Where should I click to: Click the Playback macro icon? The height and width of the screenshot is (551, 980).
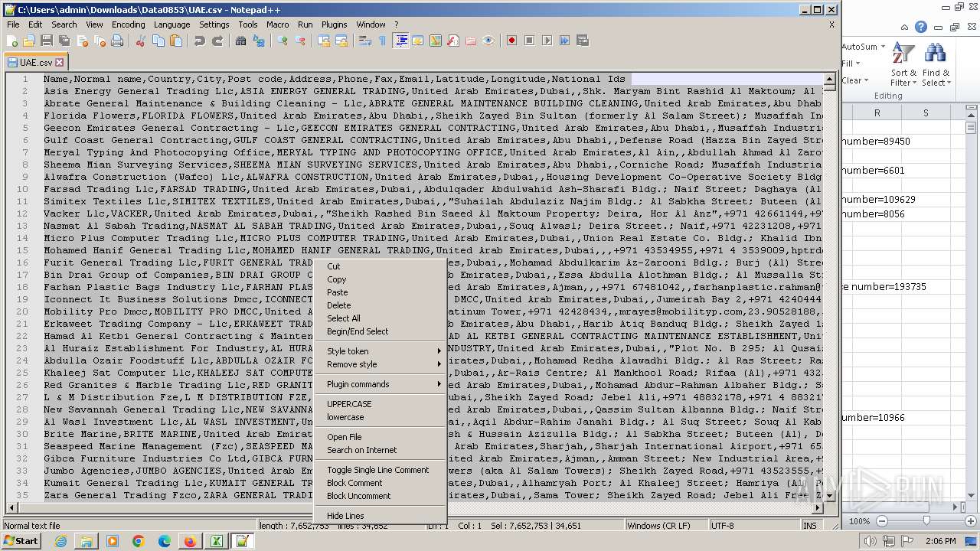click(547, 41)
